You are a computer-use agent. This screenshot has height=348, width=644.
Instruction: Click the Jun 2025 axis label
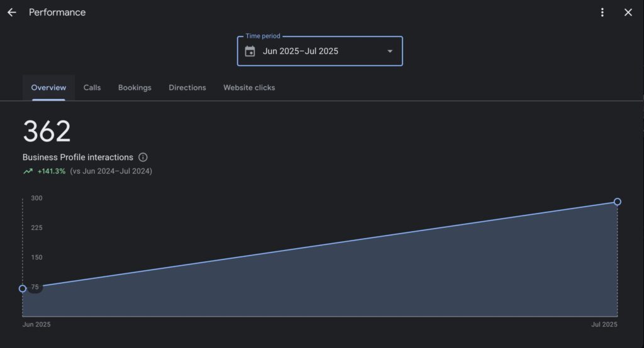click(36, 324)
